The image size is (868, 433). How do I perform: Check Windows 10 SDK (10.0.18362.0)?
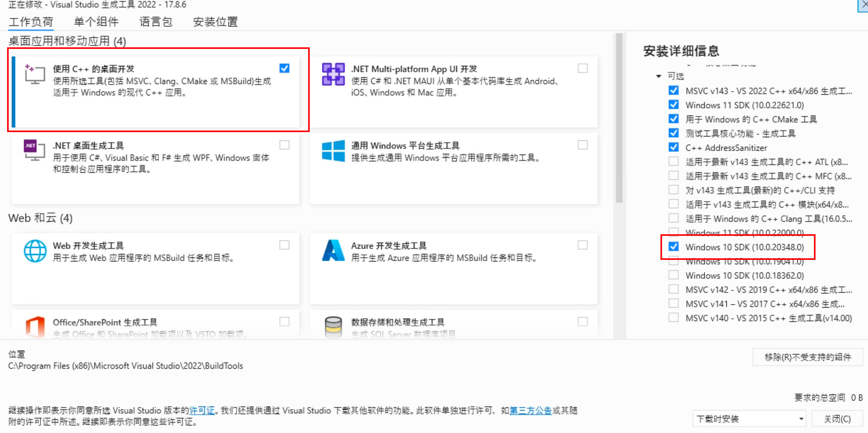(673, 275)
